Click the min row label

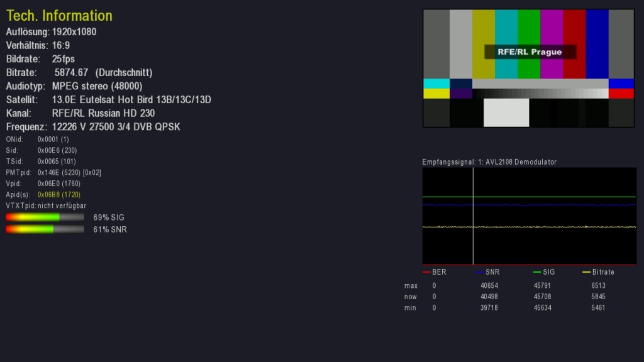(x=410, y=308)
